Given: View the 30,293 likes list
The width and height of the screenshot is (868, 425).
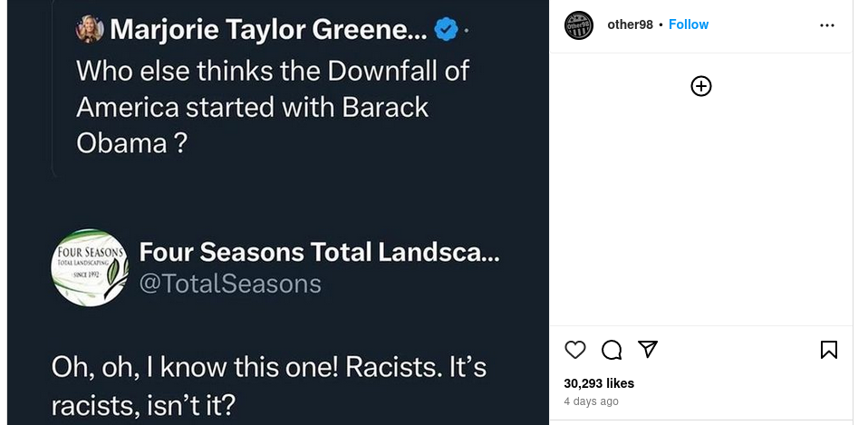Looking at the screenshot, I should point(599,383).
